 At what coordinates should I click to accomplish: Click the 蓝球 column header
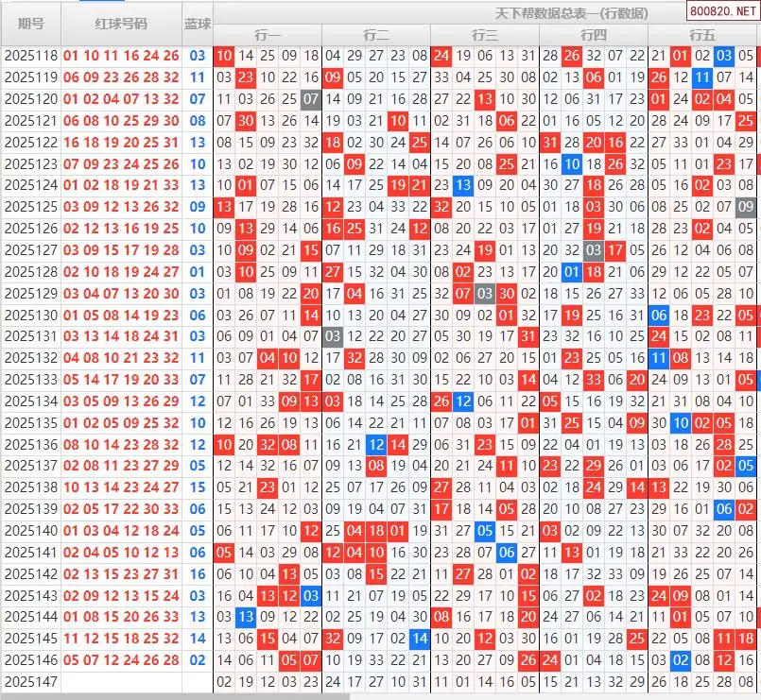[x=197, y=24]
